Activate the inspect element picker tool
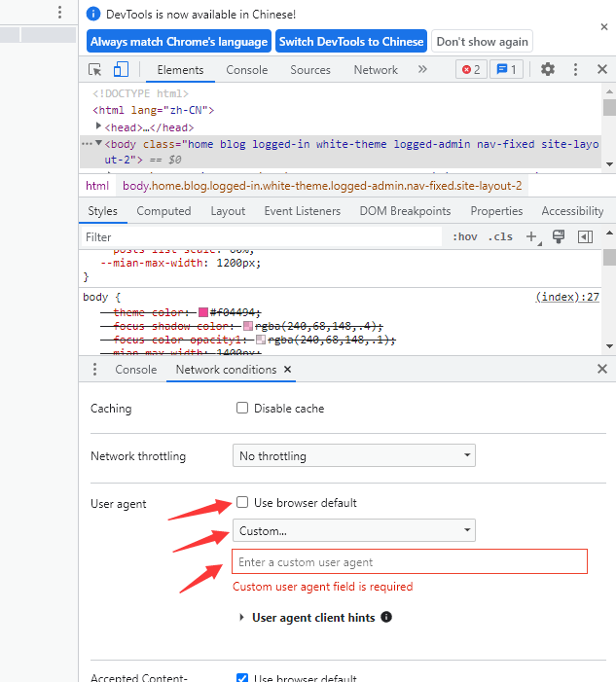 (x=95, y=69)
